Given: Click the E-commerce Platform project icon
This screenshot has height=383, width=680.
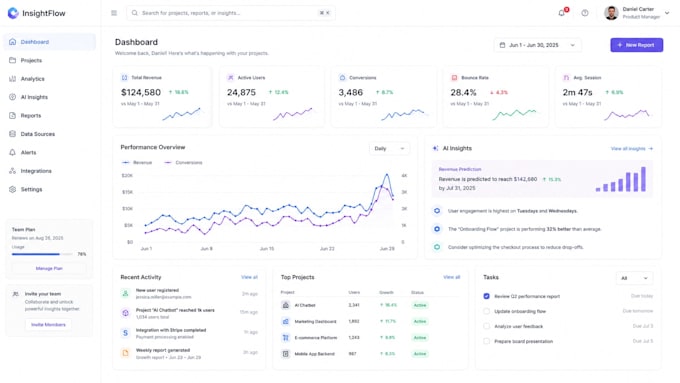Looking at the screenshot, I should click(x=285, y=337).
